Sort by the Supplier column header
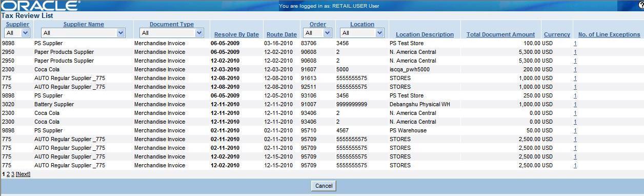This screenshot has width=644, height=196. 17,24
